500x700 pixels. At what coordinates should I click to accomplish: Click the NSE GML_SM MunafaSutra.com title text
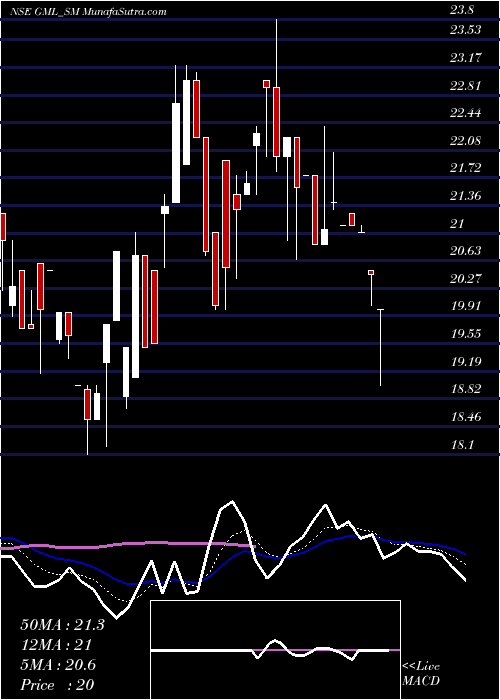pos(88,12)
